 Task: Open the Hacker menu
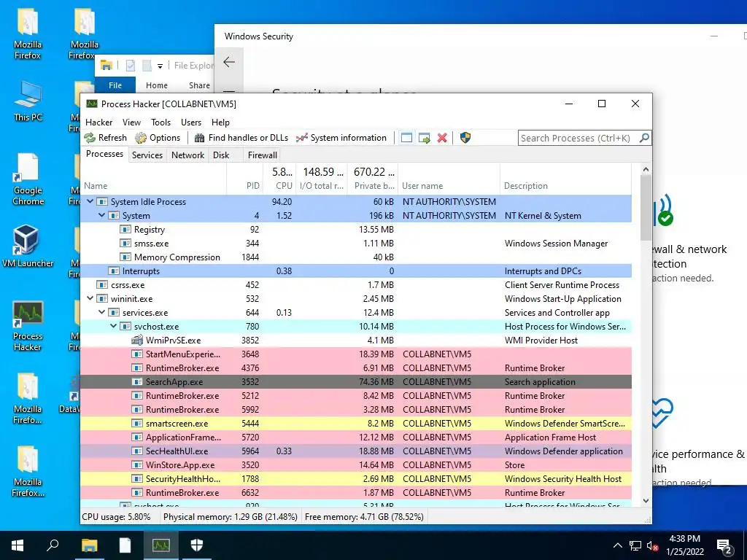[98, 122]
